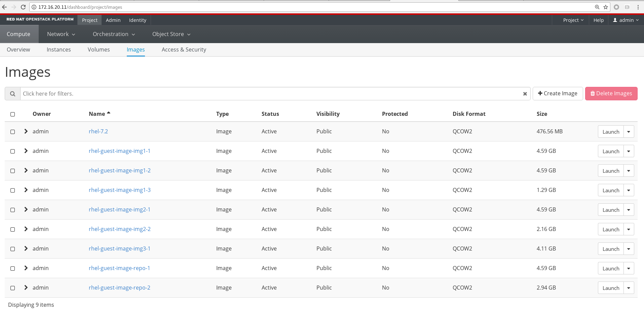Select the Images tab
Screen dimensions: 644x332
(136, 49)
